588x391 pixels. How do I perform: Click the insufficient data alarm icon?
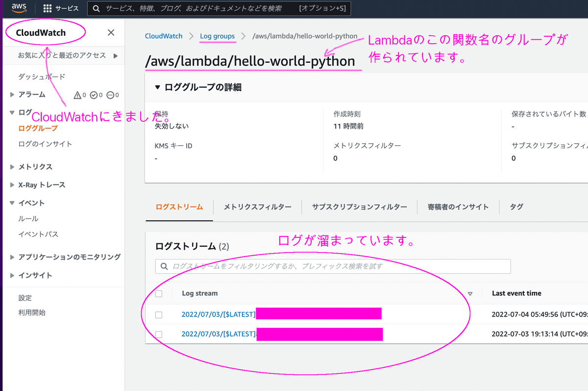pos(110,95)
